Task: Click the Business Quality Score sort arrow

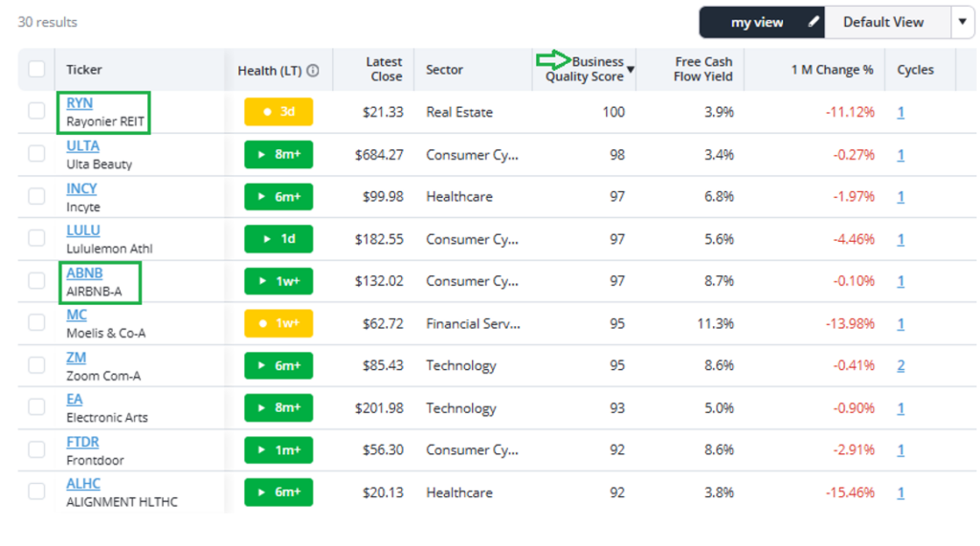Action: [x=631, y=70]
